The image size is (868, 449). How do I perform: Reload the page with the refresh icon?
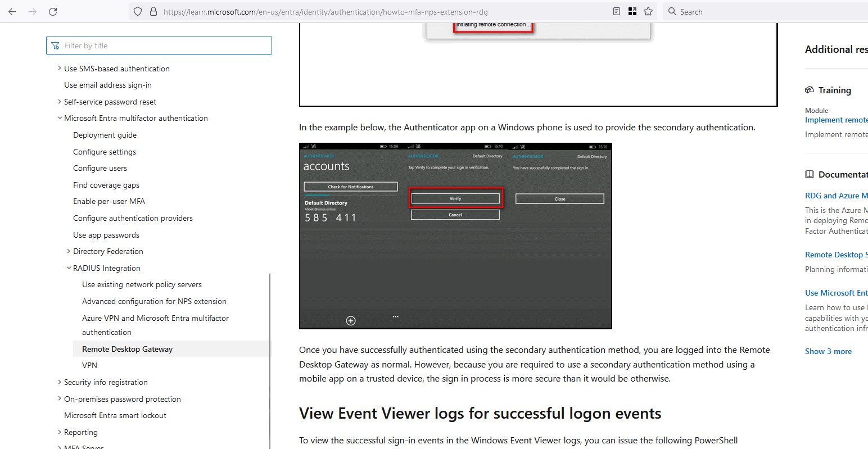[x=53, y=11]
